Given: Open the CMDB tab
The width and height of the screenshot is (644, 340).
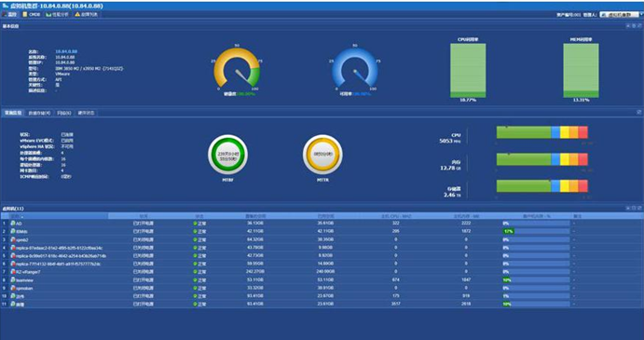Looking at the screenshot, I should click(32, 14).
